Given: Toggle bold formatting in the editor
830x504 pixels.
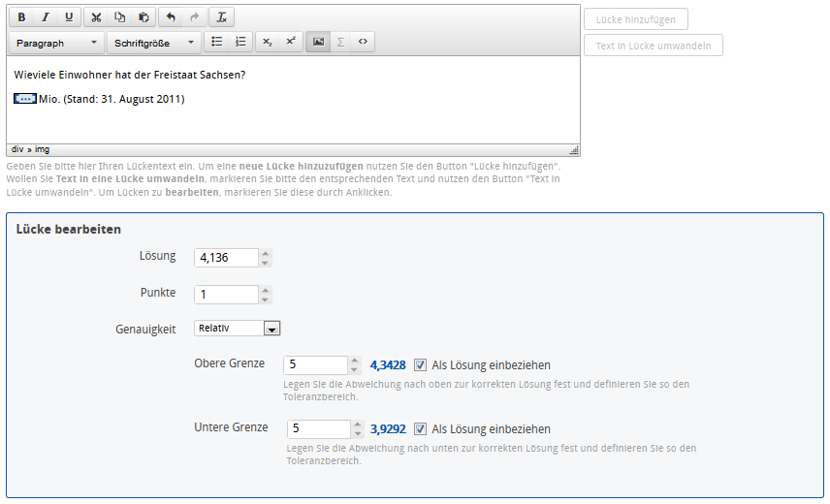Looking at the screenshot, I should (21, 17).
